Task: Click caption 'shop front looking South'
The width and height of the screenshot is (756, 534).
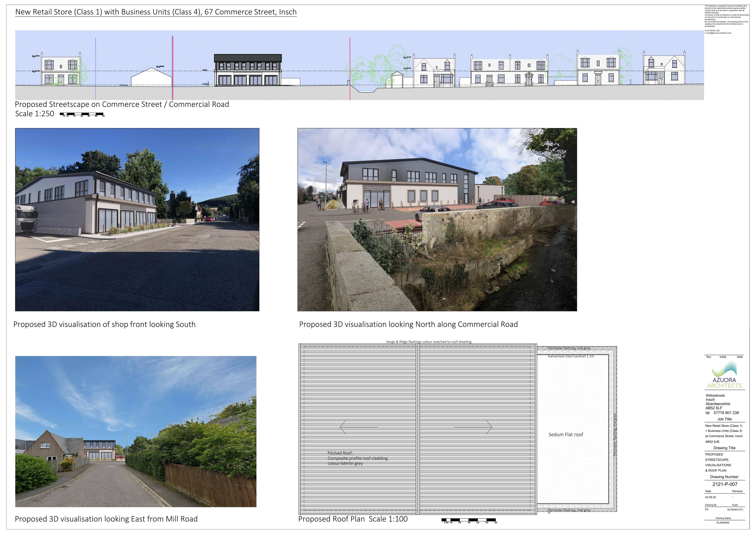Action: point(104,324)
